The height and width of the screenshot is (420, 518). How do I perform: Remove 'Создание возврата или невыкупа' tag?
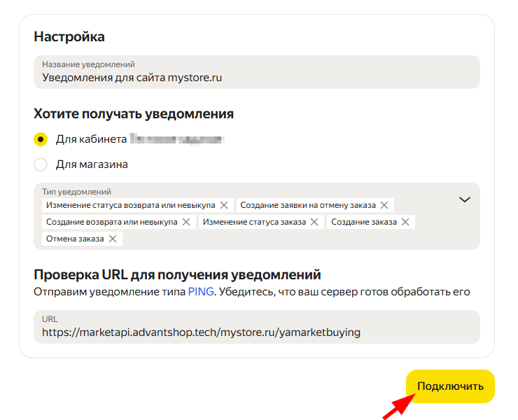[x=186, y=222]
